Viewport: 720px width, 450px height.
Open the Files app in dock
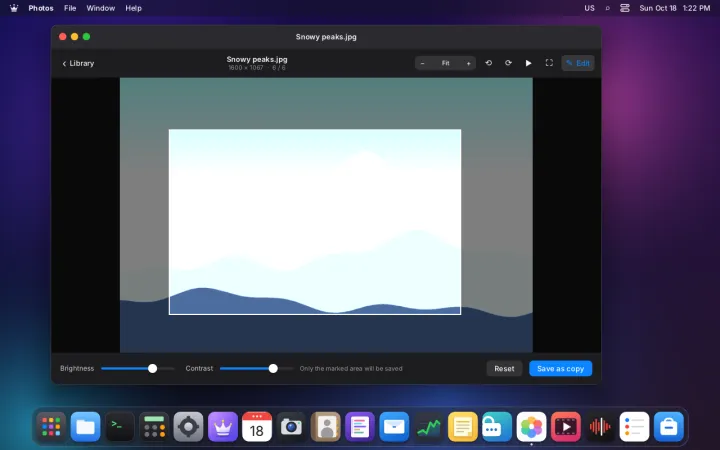[x=85, y=427]
